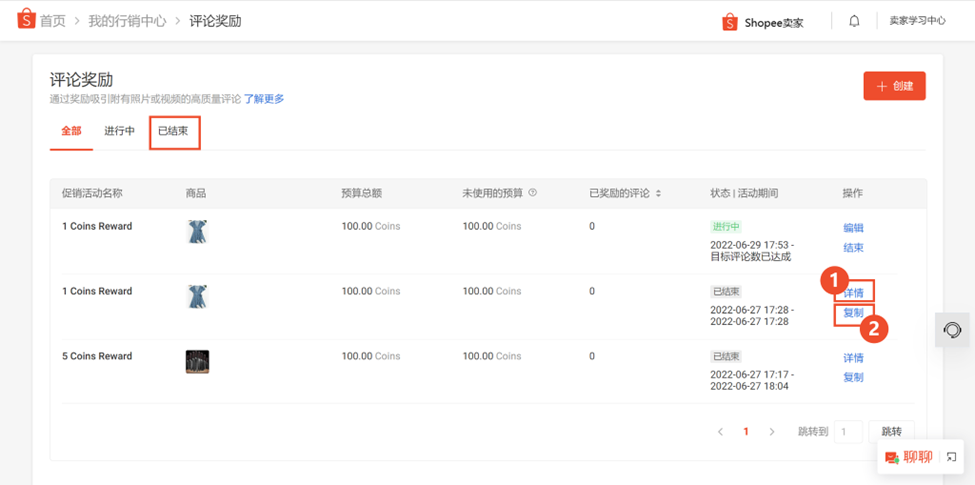Click the 创建 button

pos(894,86)
